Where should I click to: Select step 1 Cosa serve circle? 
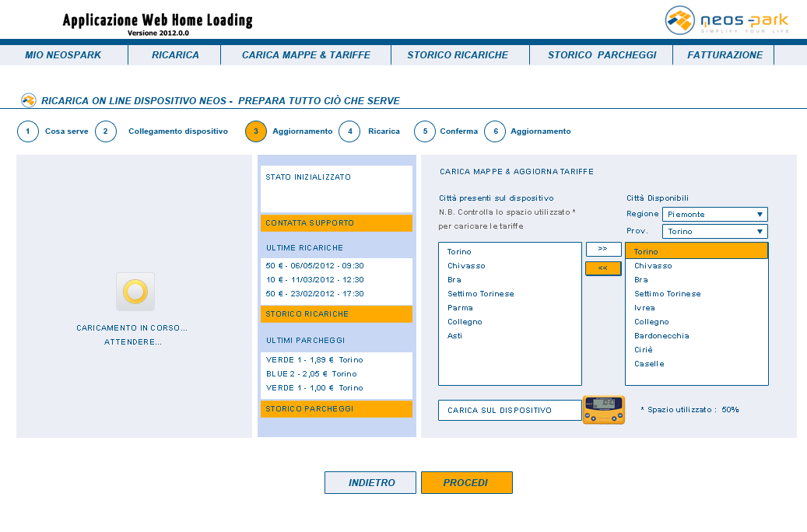[x=28, y=131]
